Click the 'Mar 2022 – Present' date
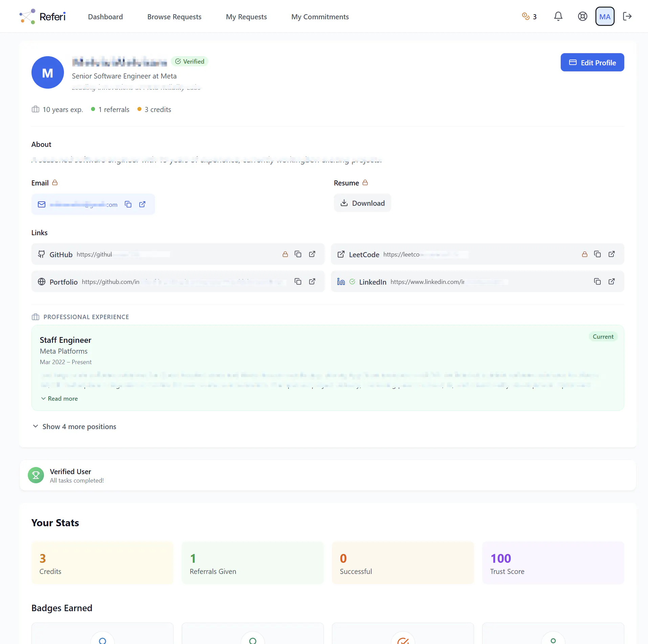The height and width of the screenshot is (644, 648). (66, 362)
